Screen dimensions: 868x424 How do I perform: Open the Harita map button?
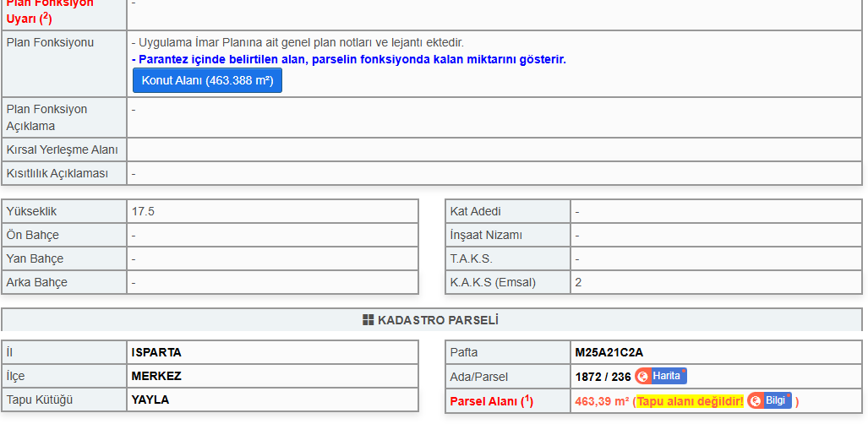click(661, 376)
